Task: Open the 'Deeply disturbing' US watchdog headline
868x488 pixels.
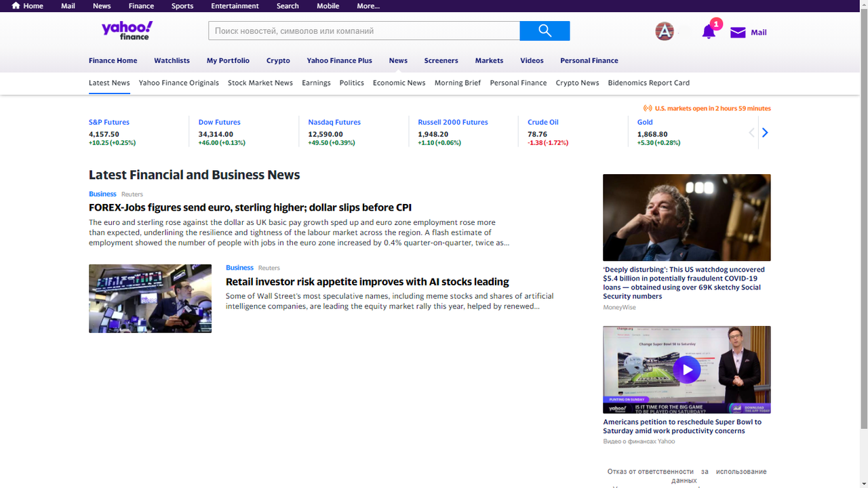Action: point(684,283)
